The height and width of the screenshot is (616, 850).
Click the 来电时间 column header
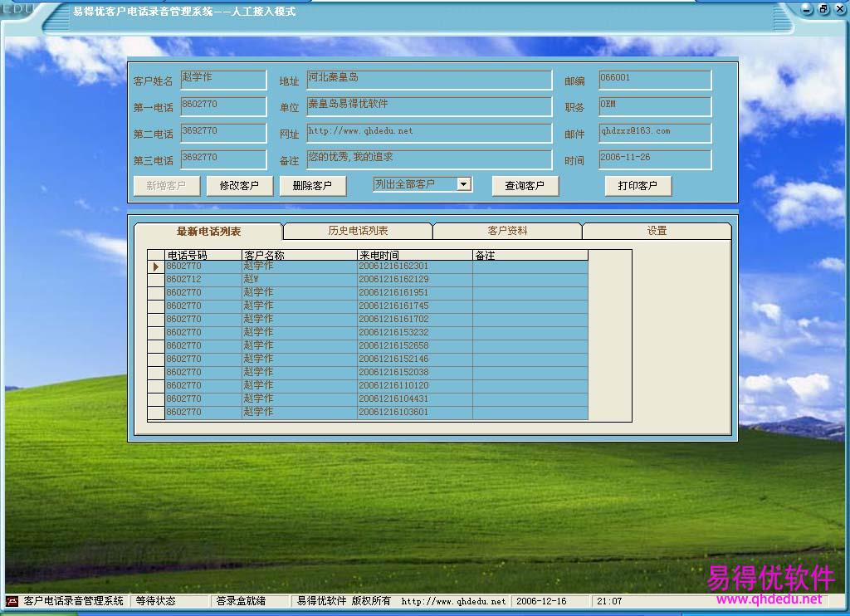[x=415, y=255]
